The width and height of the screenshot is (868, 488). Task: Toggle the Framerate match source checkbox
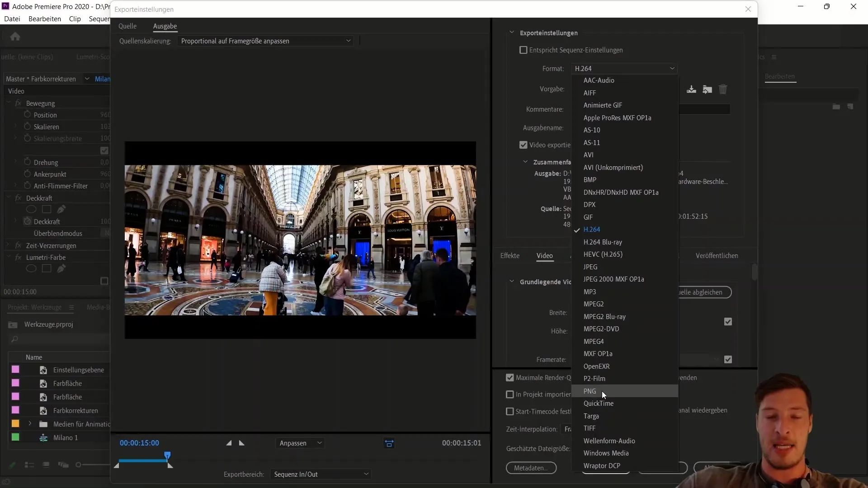728,360
